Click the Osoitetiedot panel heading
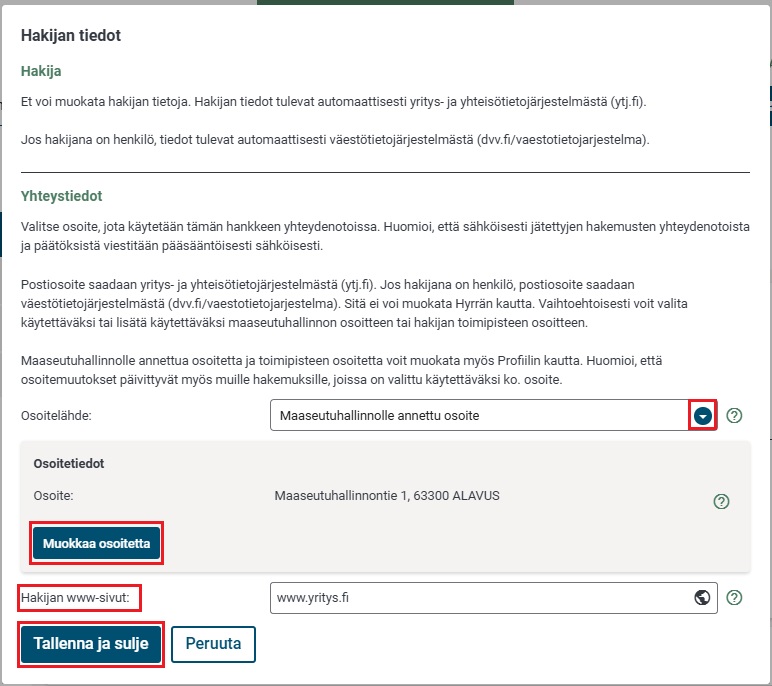 (69, 464)
